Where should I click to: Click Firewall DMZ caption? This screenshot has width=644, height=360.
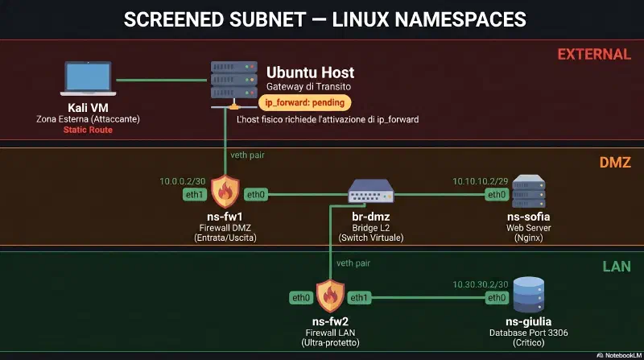point(225,228)
